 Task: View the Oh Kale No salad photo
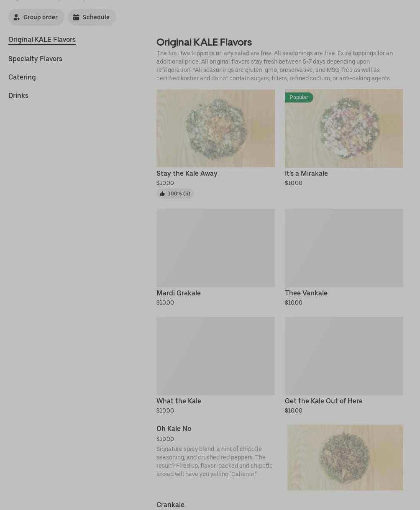[x=345, y=457]
